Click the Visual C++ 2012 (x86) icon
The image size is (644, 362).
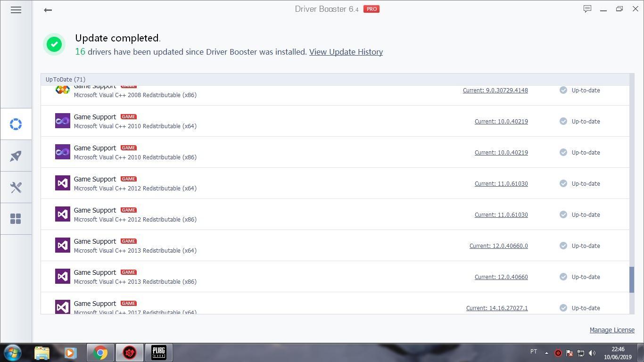63,214
